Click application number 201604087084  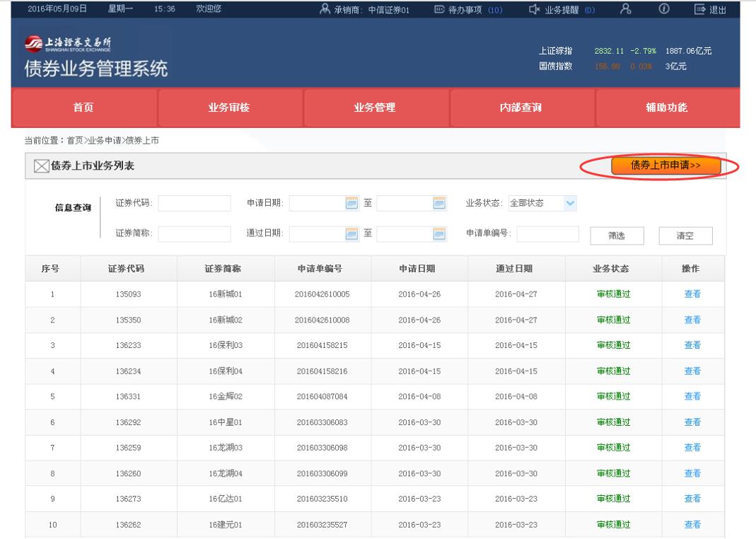pos(322,396)
